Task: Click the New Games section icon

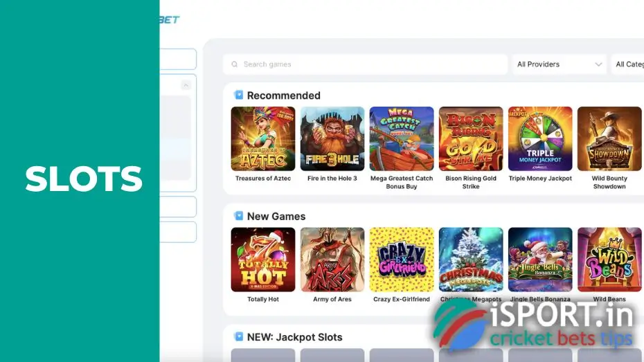Action: (x=239, y=216)
